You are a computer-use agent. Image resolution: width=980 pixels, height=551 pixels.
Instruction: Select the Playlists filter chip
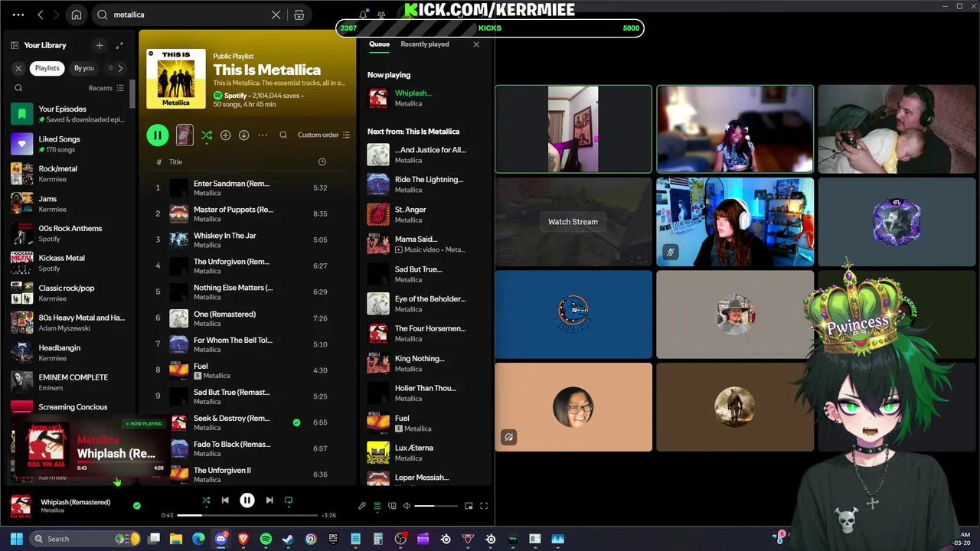[47, 68]
